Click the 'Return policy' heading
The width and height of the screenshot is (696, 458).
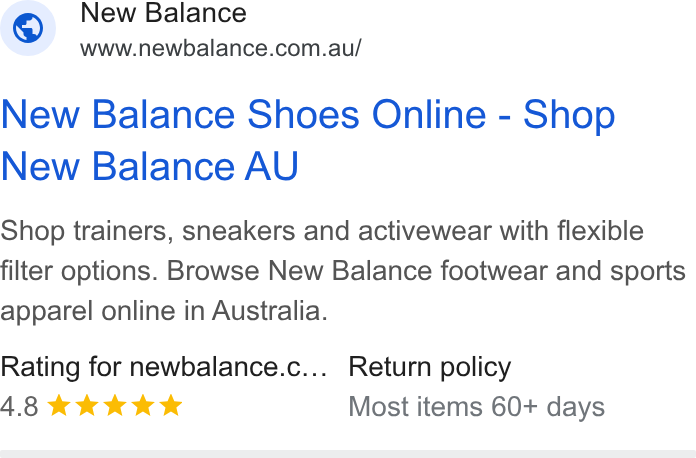430,367
